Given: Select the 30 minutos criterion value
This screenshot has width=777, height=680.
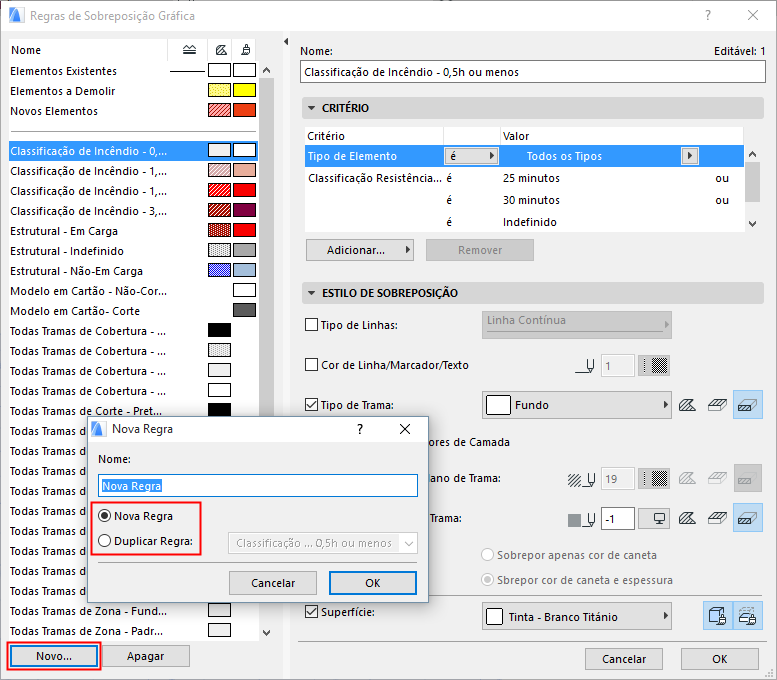Looking at the screenshot, I should [x=531, y=200].
